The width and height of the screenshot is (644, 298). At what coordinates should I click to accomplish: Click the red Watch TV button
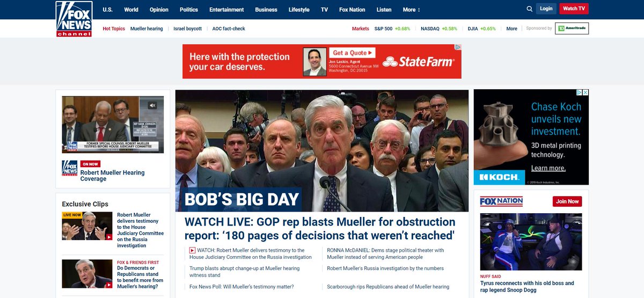[574, 9]
